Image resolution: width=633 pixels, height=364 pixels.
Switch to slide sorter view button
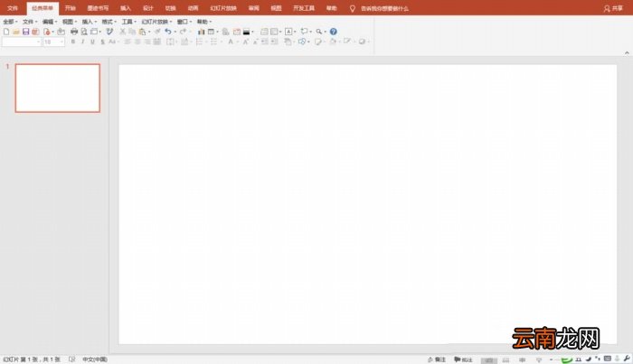(505, 359)
